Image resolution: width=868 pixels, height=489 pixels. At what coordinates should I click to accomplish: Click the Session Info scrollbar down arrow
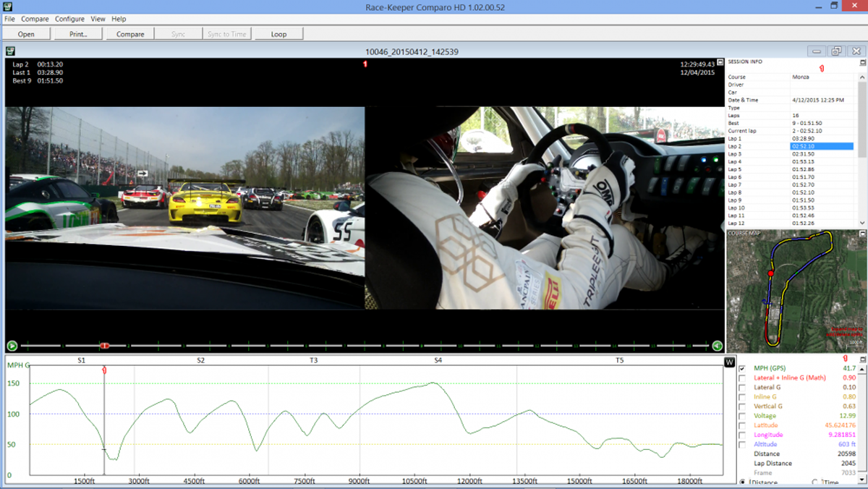pos(862,224)
